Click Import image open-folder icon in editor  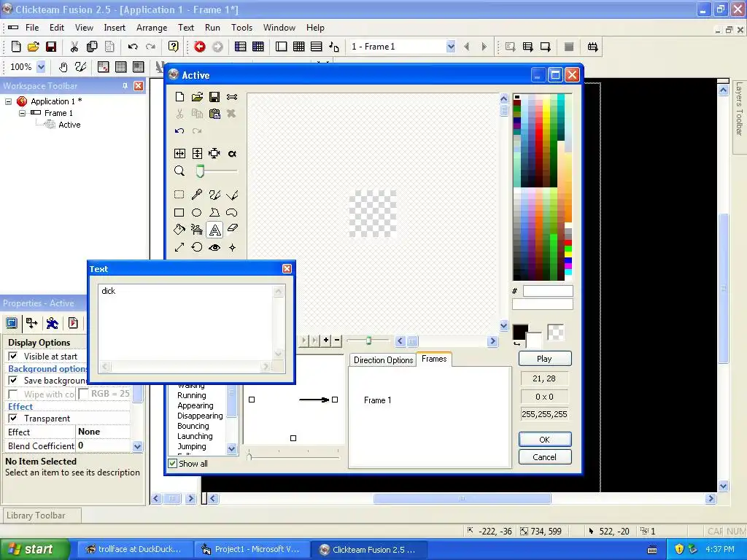[197, 97]
